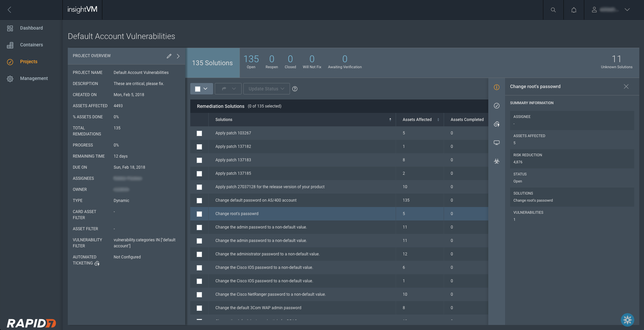The image size is (644, 330).
Task: Check the Apply patch 137182 row
Action: click(x=199, y=147)
